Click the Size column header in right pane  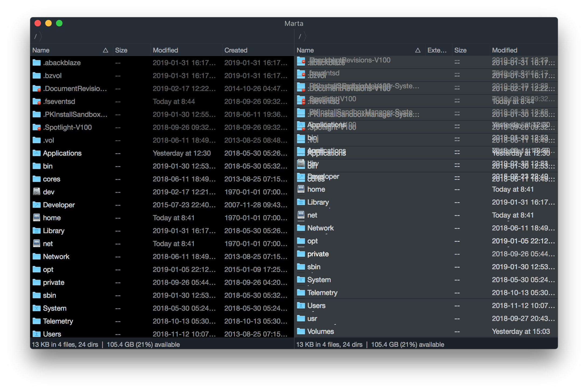(460, 50)
